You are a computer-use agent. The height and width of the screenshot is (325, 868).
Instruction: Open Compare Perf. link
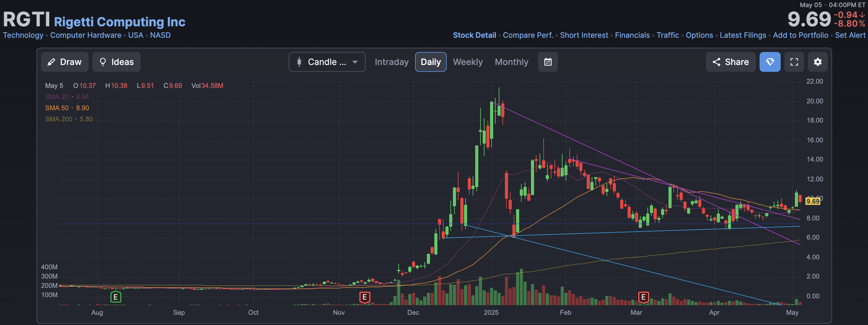click(x=528, y=35)
